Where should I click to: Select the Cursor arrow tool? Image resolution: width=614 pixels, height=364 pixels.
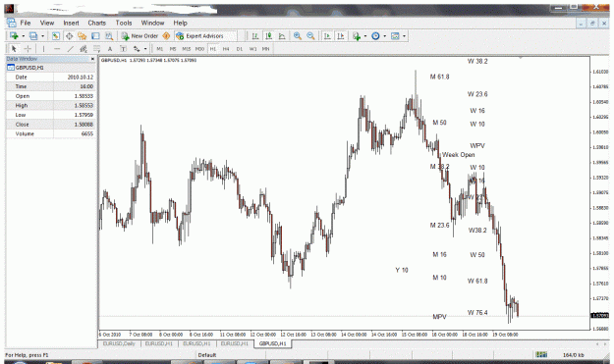click(14, 49)
